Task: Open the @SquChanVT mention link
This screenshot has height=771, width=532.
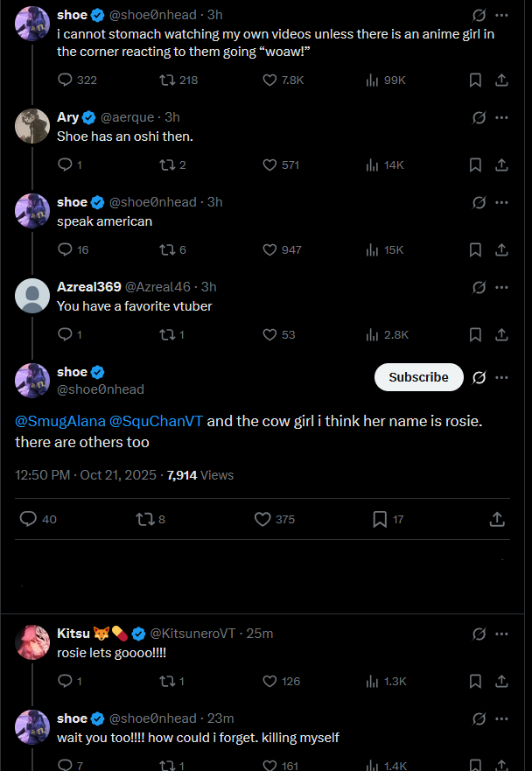Action: [157, 421]
